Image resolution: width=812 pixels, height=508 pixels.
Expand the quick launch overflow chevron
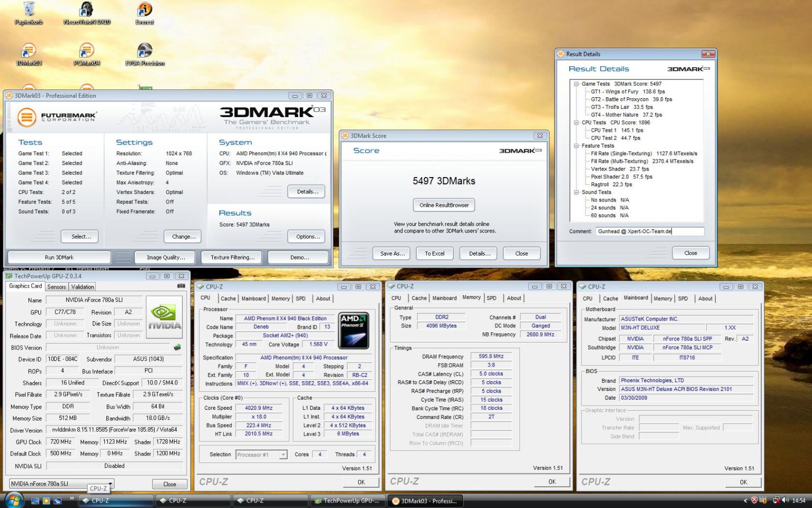point(72,498)
